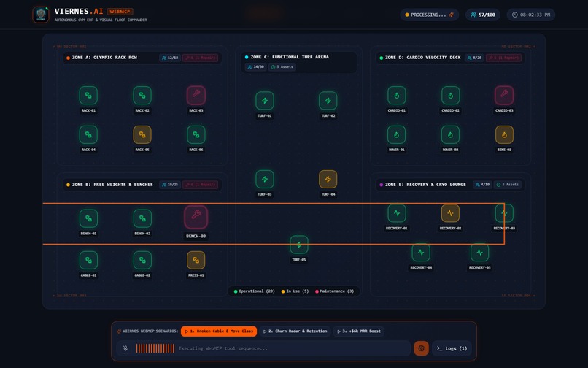Select the CARDIO-01 flame icon

[396, 96]
